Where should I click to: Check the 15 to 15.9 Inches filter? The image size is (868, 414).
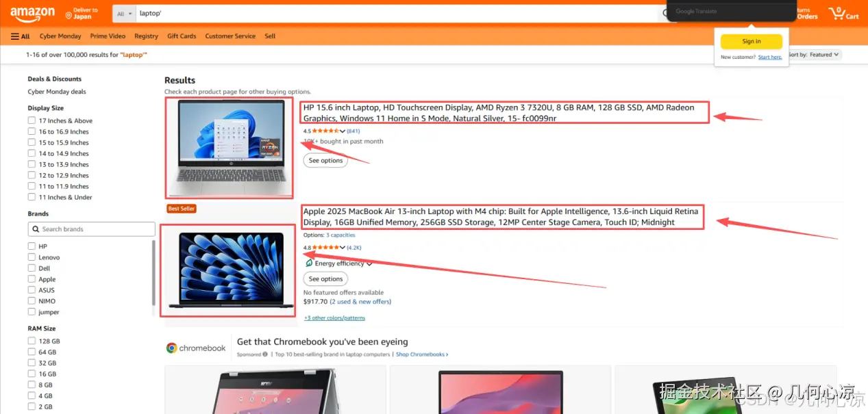pos(32,142)
